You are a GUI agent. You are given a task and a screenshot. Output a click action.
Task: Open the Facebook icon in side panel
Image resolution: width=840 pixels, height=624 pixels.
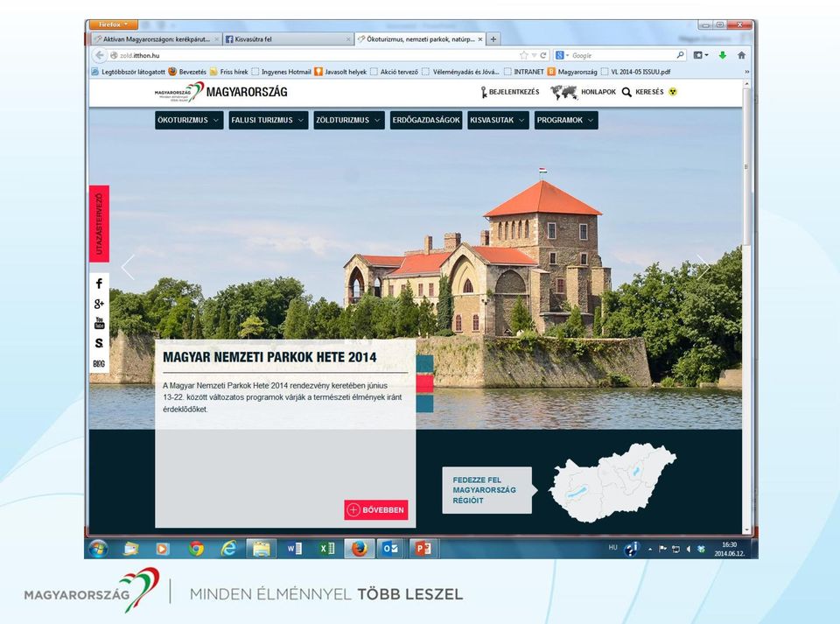(99, 284)
